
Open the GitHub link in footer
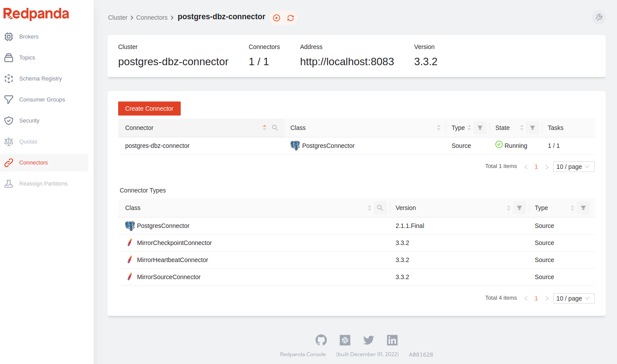click(321, 340)
